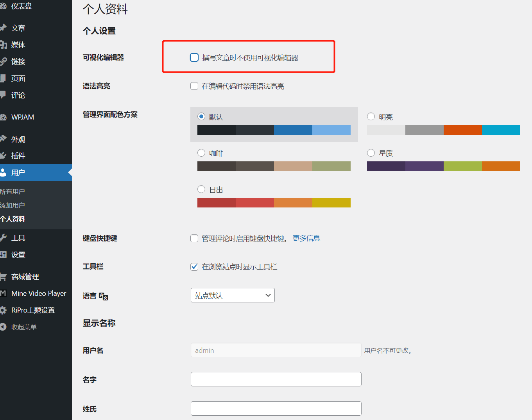Image resolution: width=532 pixels, height=420 pixels.
Task: Click the 姓氏 text input field
Action: tap(276, 408)
